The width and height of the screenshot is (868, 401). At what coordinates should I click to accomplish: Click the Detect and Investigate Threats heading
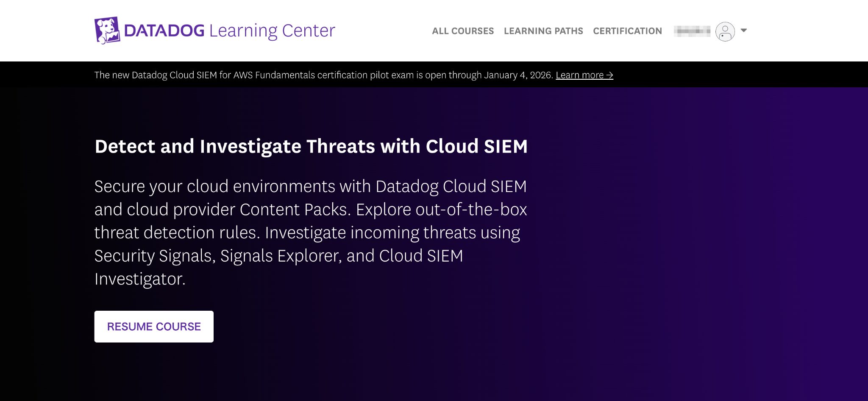(311, 146)
